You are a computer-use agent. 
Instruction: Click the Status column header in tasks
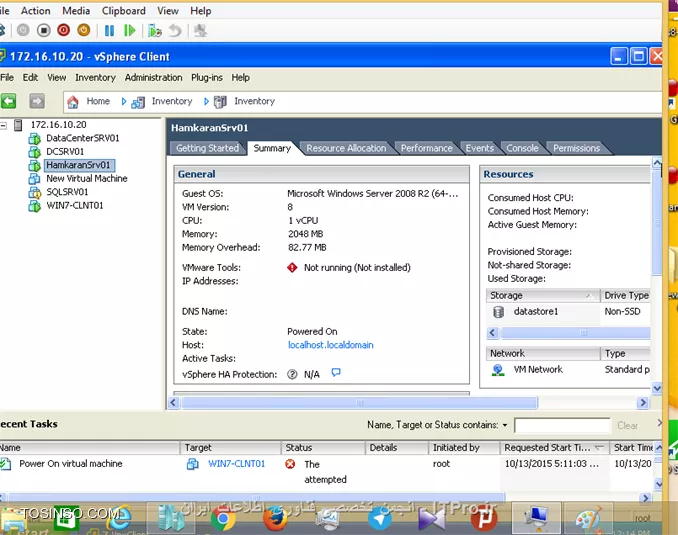pyautogui.click(x=323, y=448)
